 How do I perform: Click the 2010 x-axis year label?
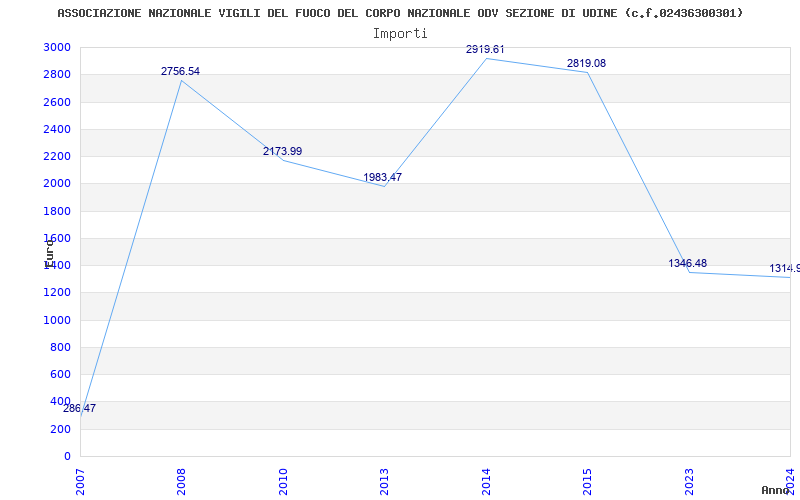pyautogui.click(x=283, y=482)
